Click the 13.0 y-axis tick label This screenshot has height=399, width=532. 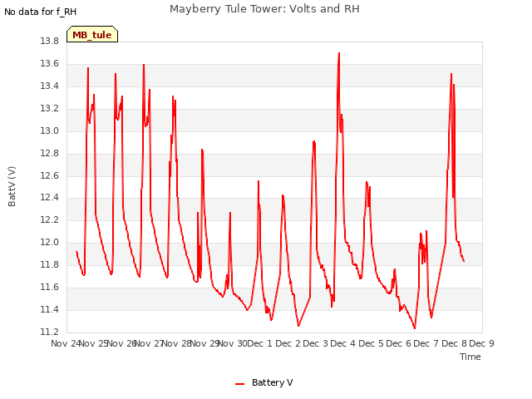pos(50,131)
